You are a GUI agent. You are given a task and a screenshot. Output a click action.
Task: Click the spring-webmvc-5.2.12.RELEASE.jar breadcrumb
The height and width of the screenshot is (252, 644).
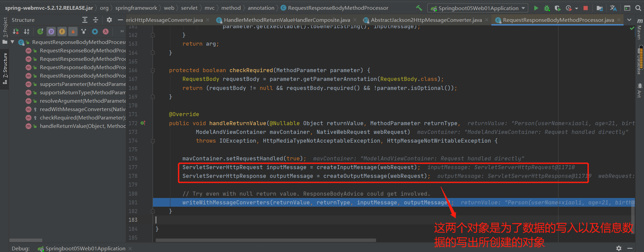49,8
